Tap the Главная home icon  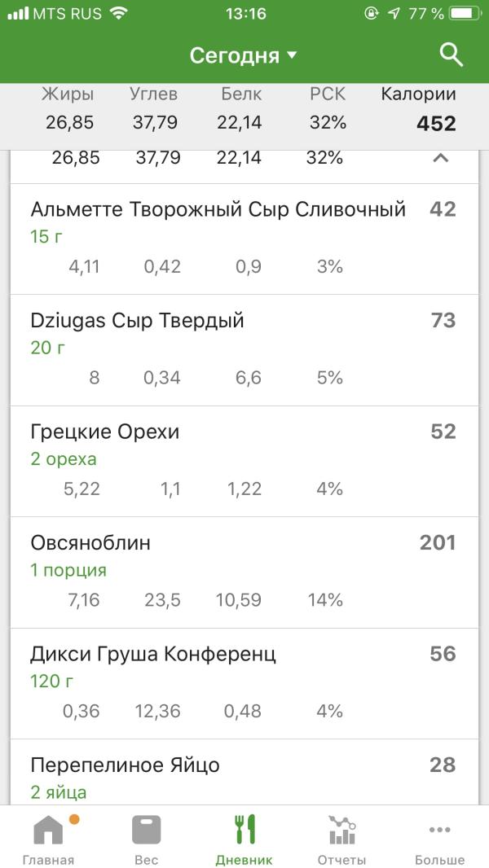49,829
